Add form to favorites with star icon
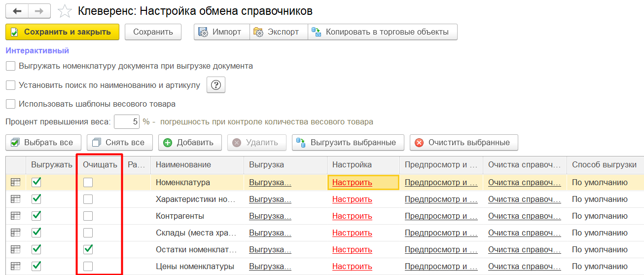644x275 pixels. pyautogui.click(x=64, y=10)
